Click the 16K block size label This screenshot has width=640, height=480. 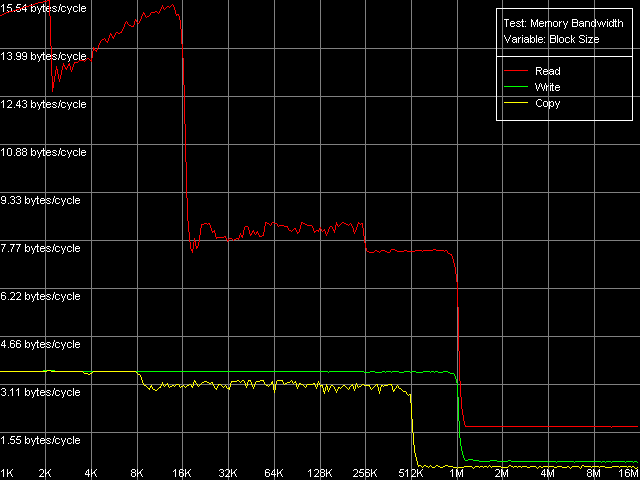(182, 472)
